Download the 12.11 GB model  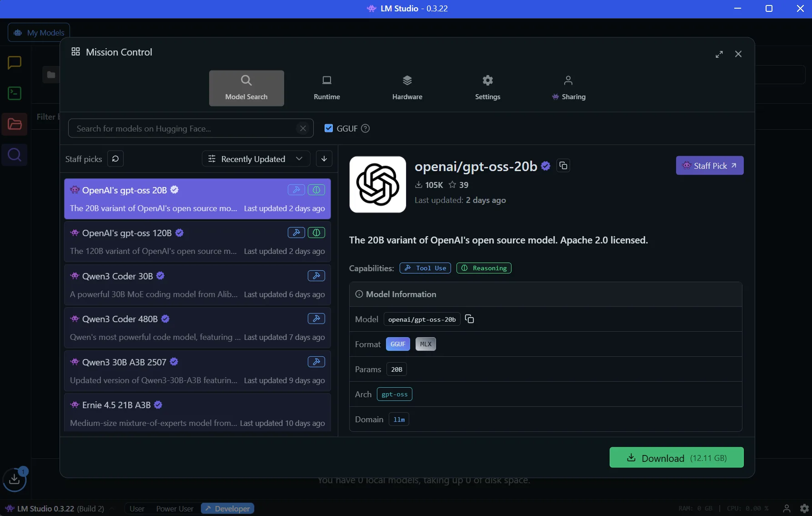tap(677, 457)
